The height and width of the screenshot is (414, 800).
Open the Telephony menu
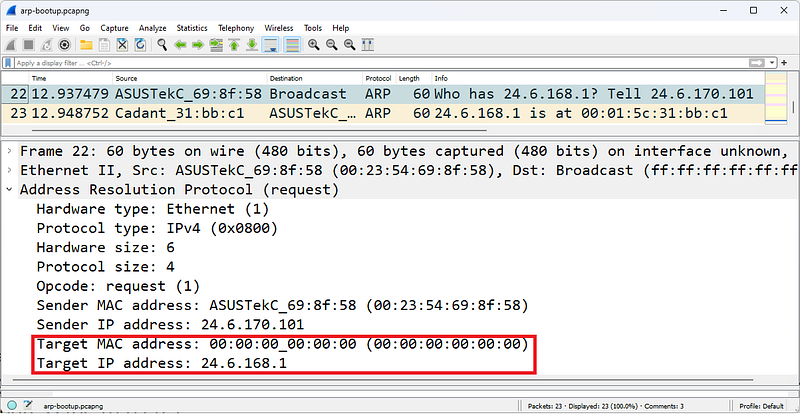point(236,28)
